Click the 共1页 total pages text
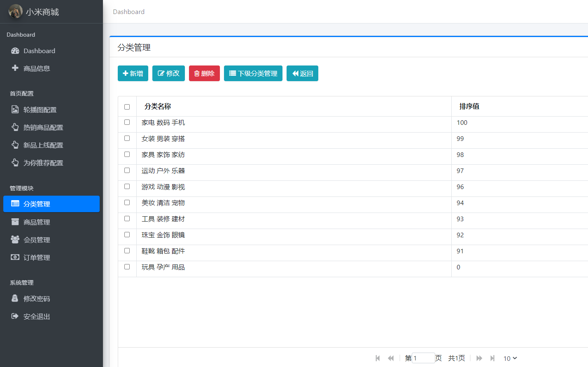Image resolution: width=588 pixels, height=367 pixels. pyautogui.click(x=457, y=358)
